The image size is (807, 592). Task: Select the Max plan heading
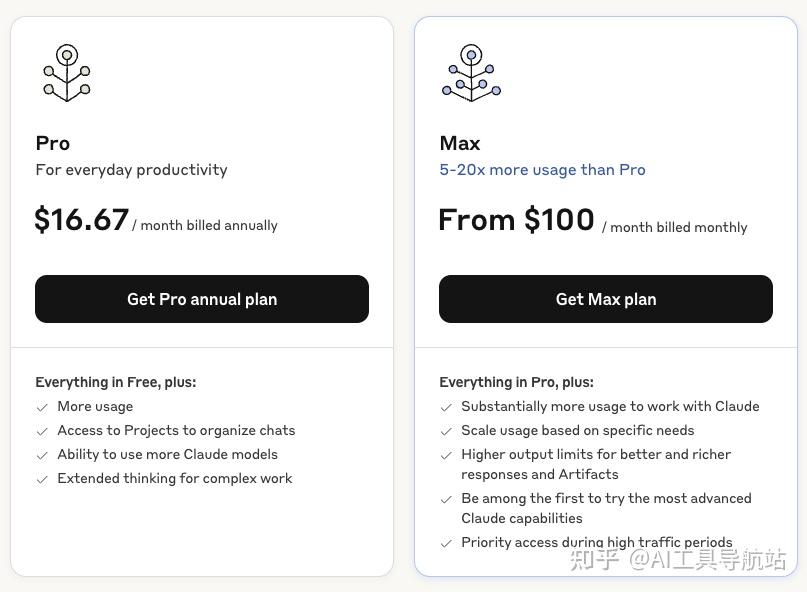coord(460,143)
